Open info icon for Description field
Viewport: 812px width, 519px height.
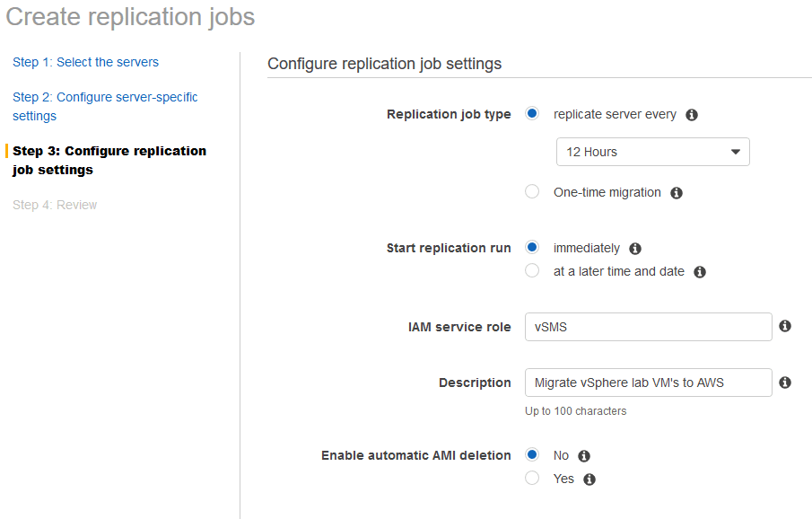(785, 383)
